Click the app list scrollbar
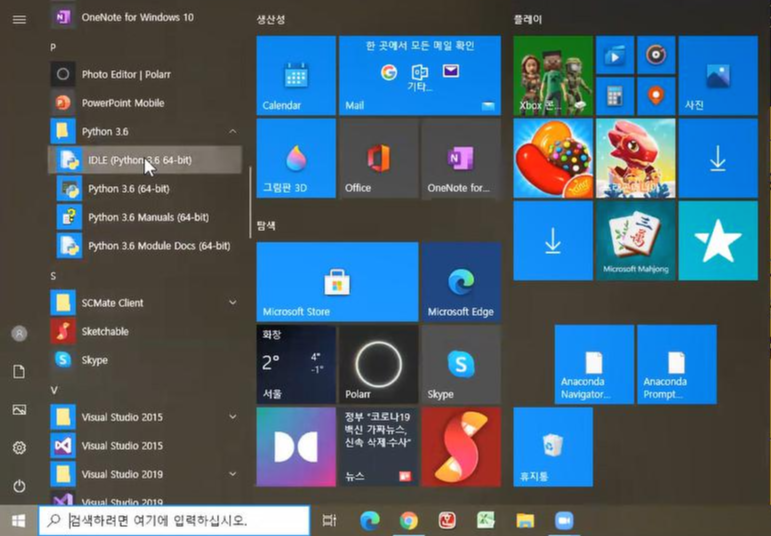Viewport: 771px width, 536px height. coord(250,203)
